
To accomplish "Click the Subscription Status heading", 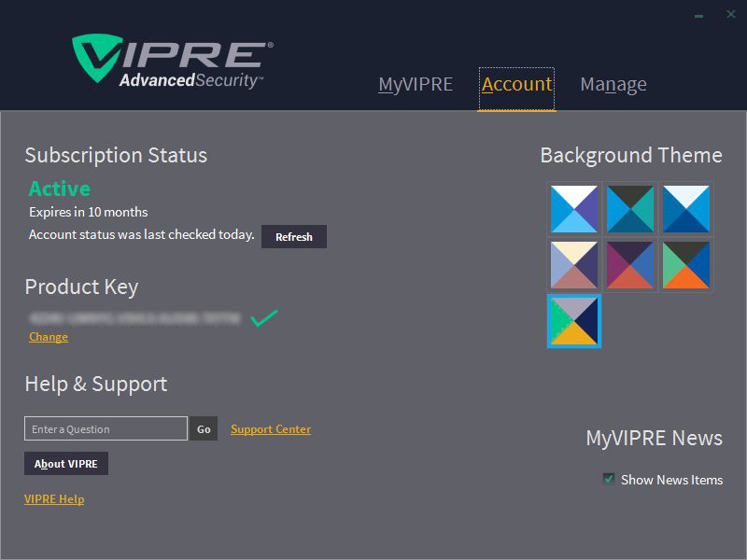I will tap(116, 156).
